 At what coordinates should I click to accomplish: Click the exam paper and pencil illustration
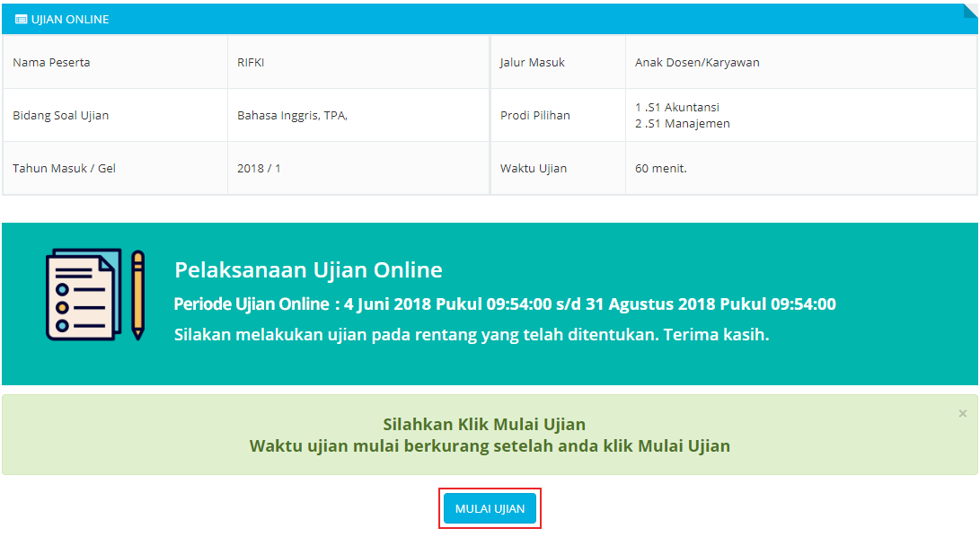(x=95, y=295)
